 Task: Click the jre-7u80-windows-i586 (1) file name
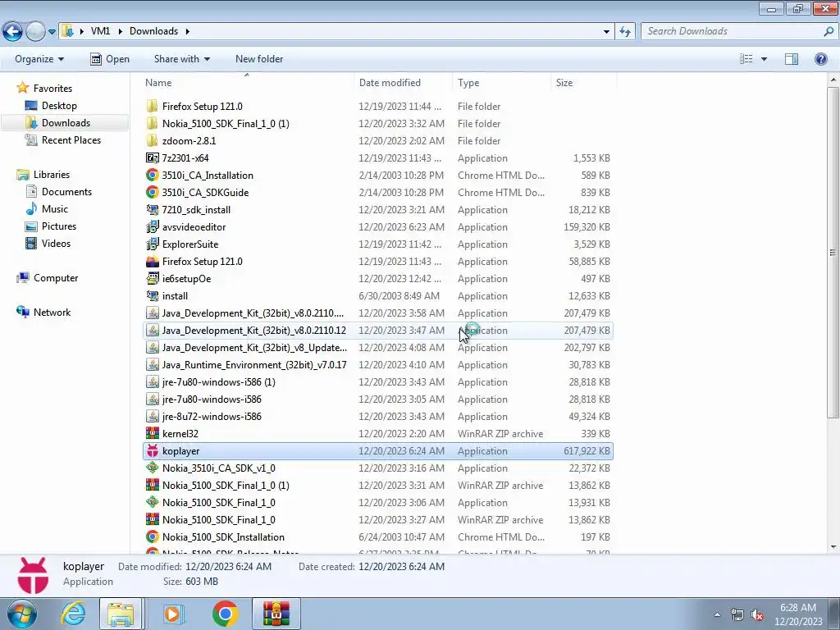click(218, 382)
